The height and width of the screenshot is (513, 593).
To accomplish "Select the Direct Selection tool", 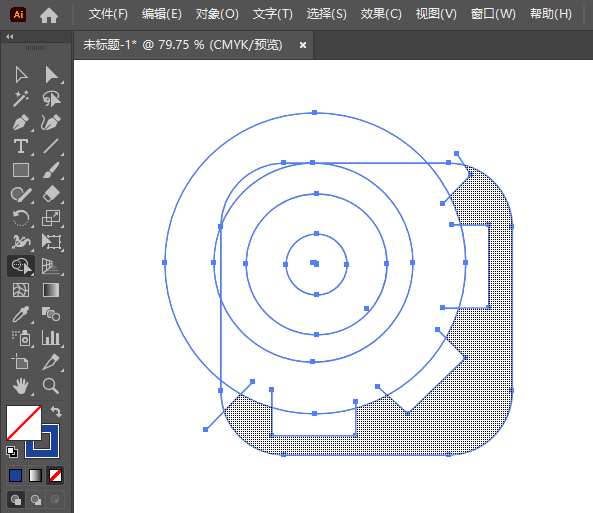I will tap(51, 75).
